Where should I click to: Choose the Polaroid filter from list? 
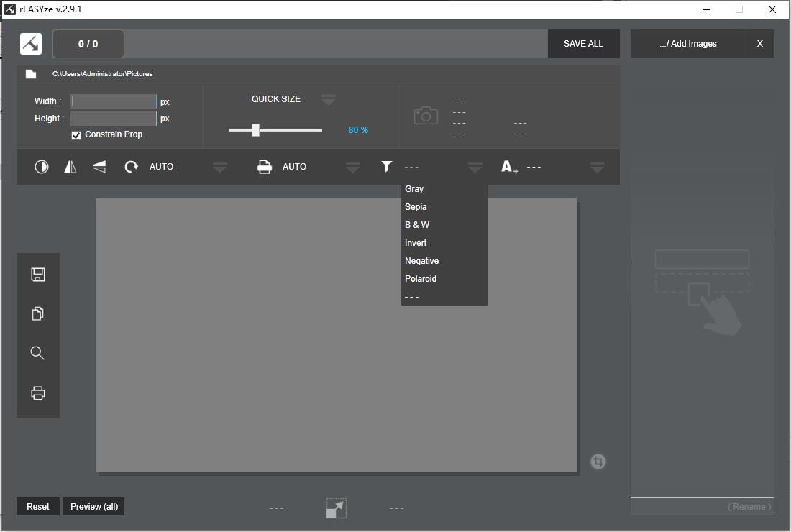coord(421,279)
